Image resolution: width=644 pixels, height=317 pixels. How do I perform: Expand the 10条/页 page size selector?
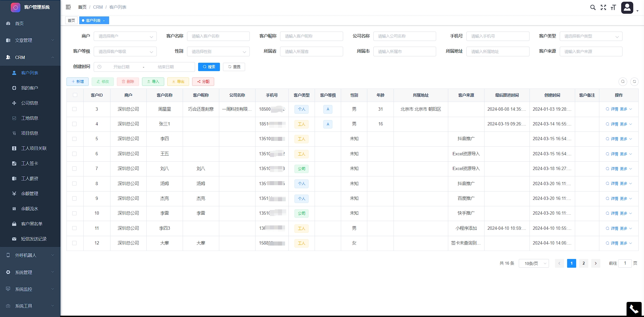(534, 263)
